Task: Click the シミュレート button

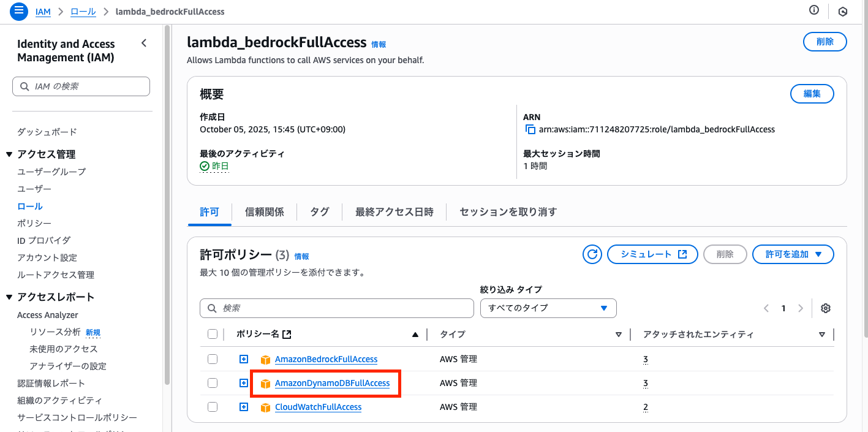Action: [x=652, y=254]
